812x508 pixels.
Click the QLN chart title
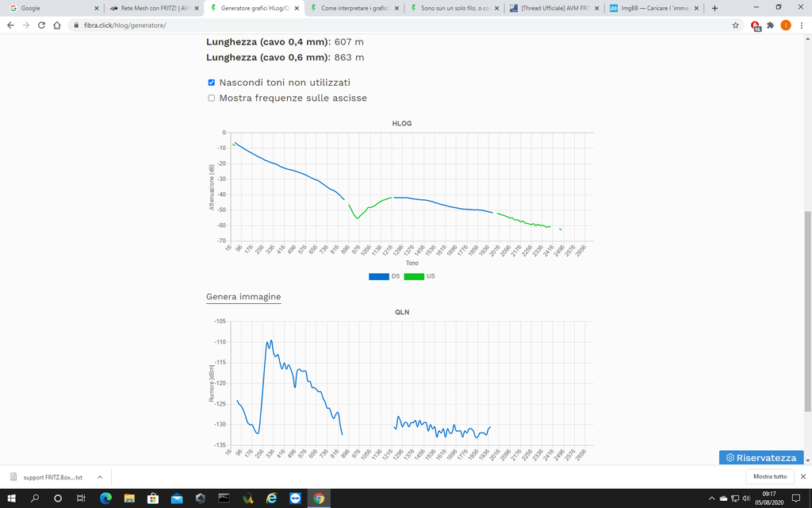402,312
